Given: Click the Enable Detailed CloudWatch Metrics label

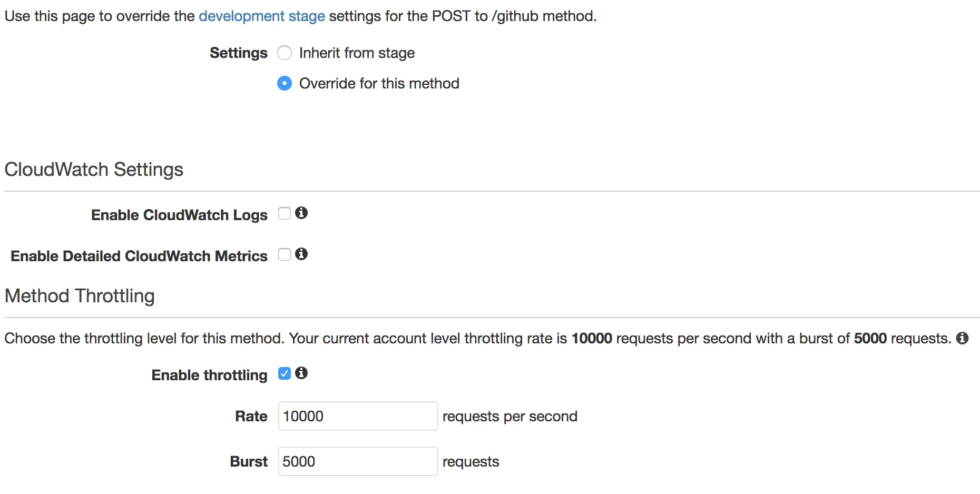Looking at the screenshot, I should point(139,256).
